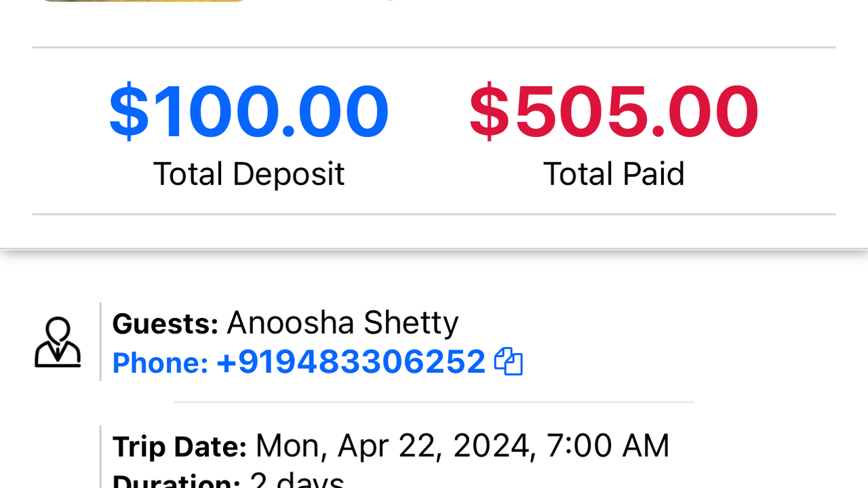Select the red $505.00 paid amount
This screenshot has height=488, width=868.
(x=614, y=111)
